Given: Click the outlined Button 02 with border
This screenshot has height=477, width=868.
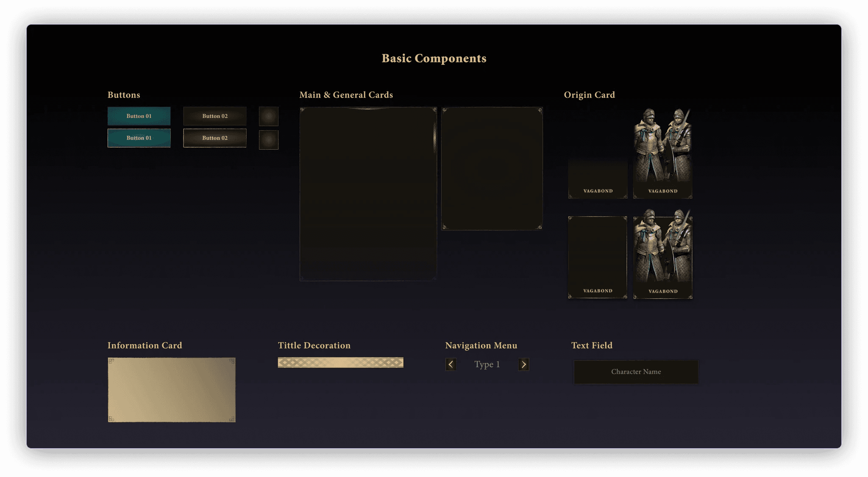Looking at the screenshot, I should click(x=215, y=138).
